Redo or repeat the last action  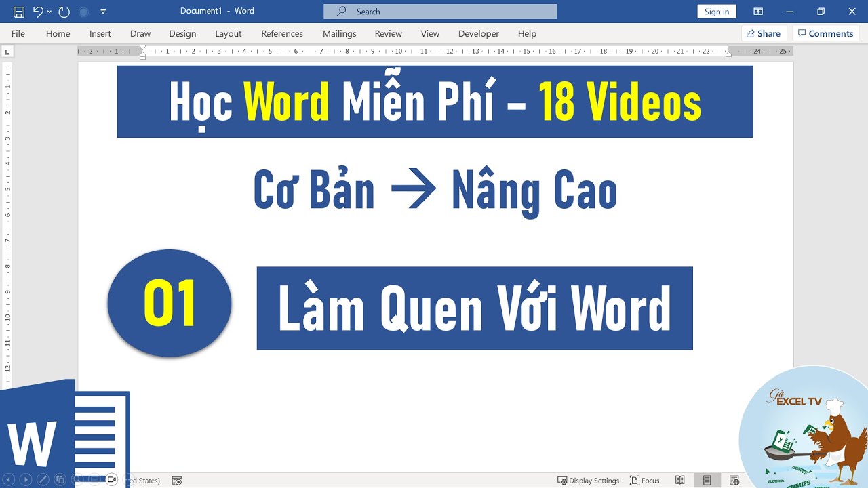64,12
